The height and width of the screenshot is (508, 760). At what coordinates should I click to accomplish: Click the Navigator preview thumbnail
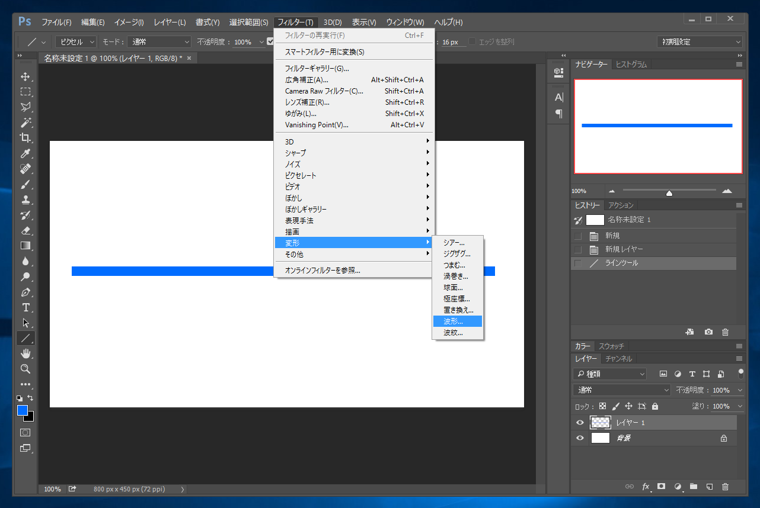[x=658, y=126]
